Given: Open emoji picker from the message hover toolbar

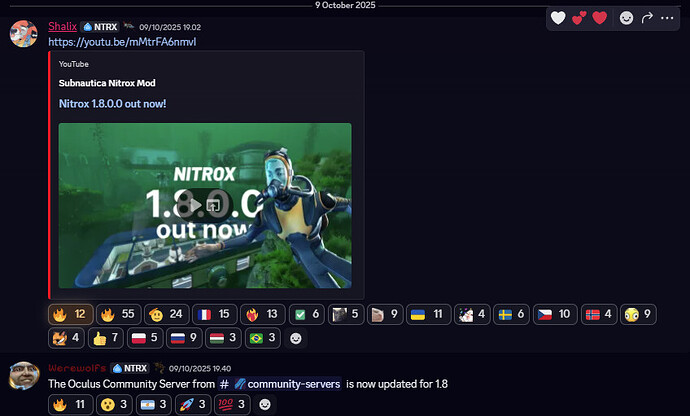Looking at the screenshot, I should coord(627,17).
